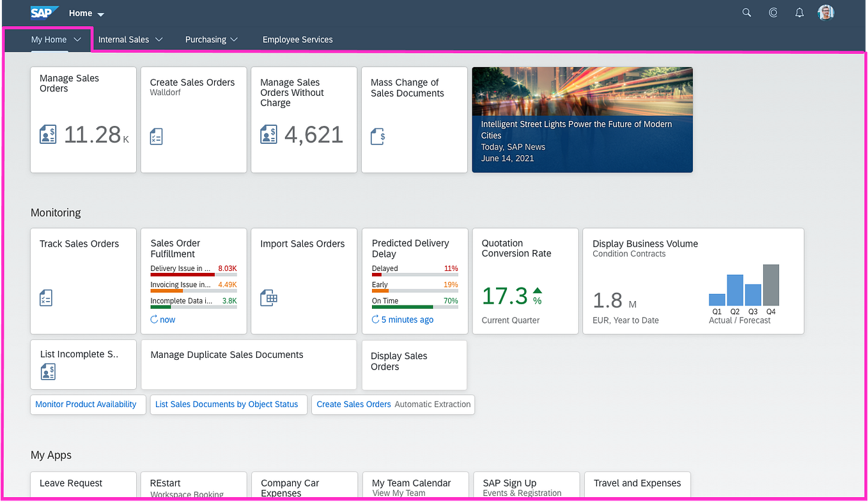868x503 pixels.
Task: Select the List Incomplete S.. tile icon
Action: click(x=48, y=372)
